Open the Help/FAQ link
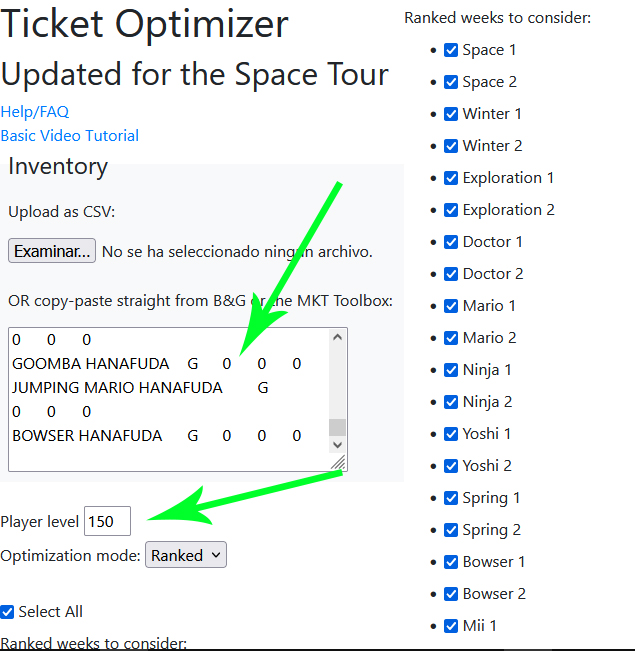Image resolution: width=635 pixels, height=651 pixels. click(x=35, y=112)
